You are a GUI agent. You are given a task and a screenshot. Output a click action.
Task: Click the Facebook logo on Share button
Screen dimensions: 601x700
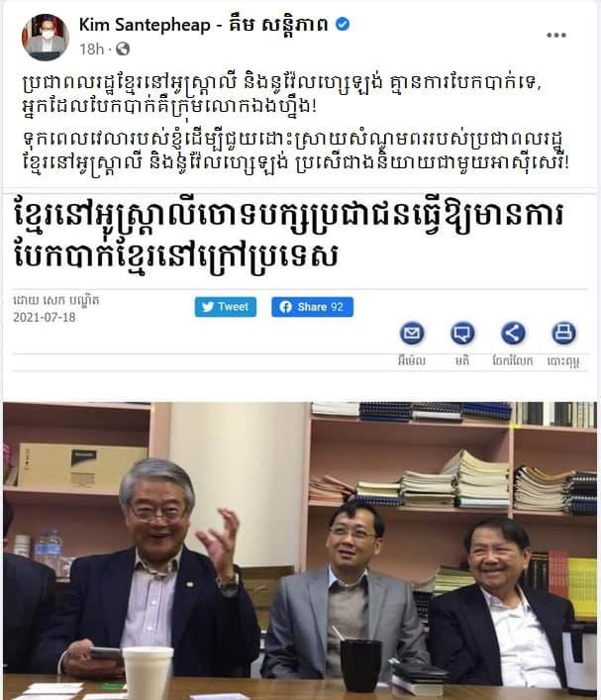coord(285,307)
